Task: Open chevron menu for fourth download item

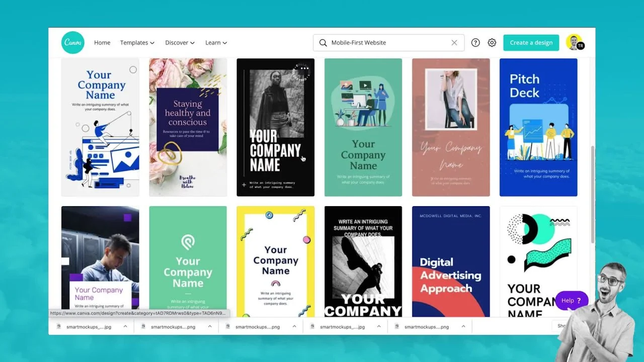Action: pos(379,326)
